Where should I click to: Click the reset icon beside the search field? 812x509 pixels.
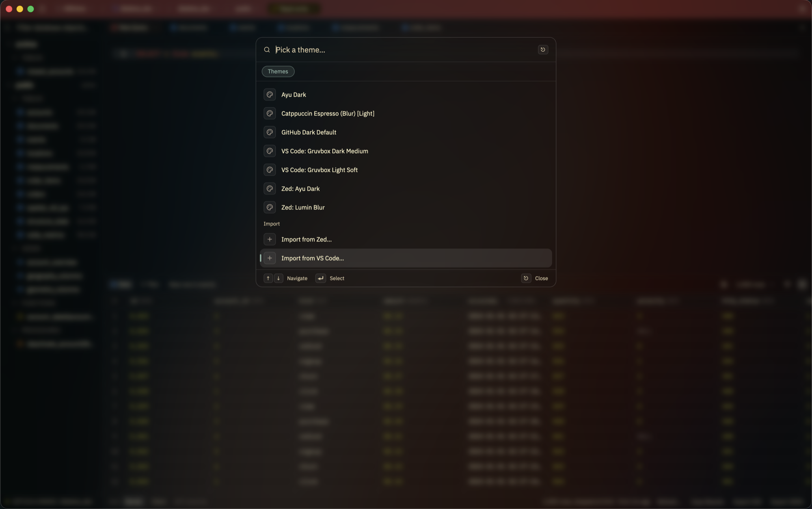tap(543, 50)
